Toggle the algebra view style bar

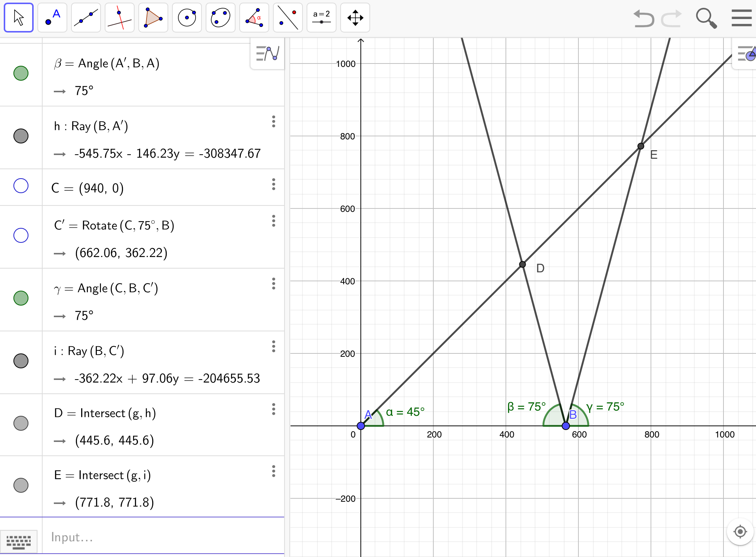click(267, 53)
